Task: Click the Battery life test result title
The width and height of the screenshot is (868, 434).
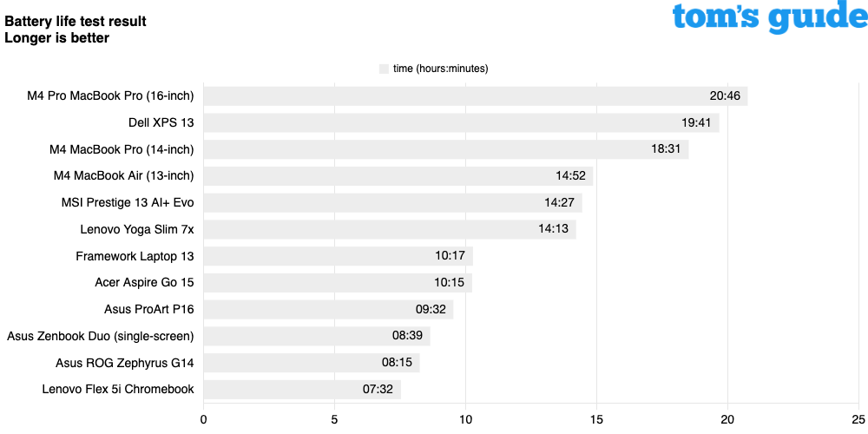Action: 76,22
